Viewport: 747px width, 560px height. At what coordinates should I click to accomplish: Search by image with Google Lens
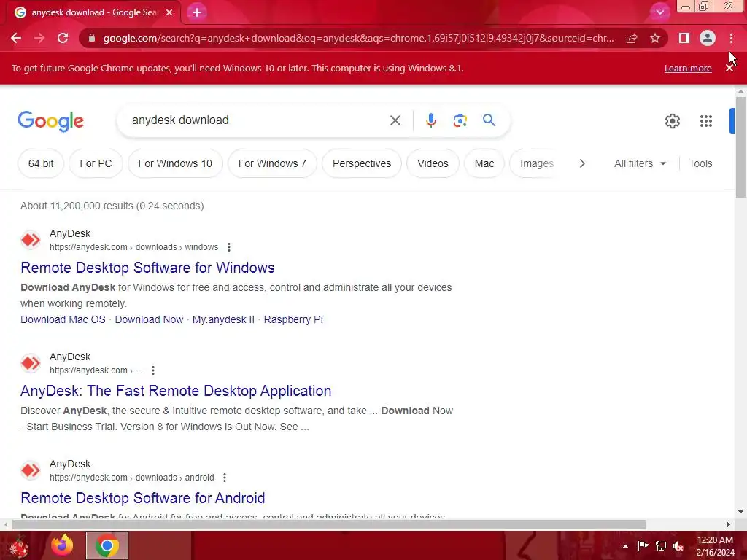(460, 120)
